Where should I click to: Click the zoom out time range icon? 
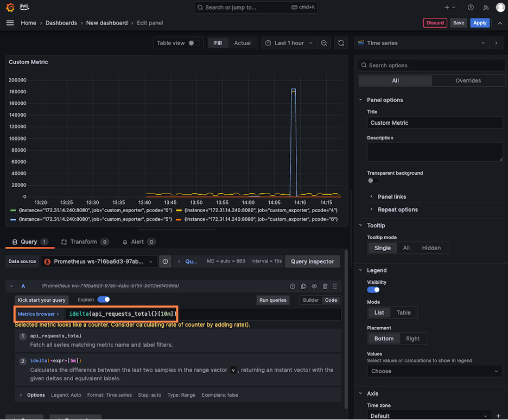click(x=324, y=43)
